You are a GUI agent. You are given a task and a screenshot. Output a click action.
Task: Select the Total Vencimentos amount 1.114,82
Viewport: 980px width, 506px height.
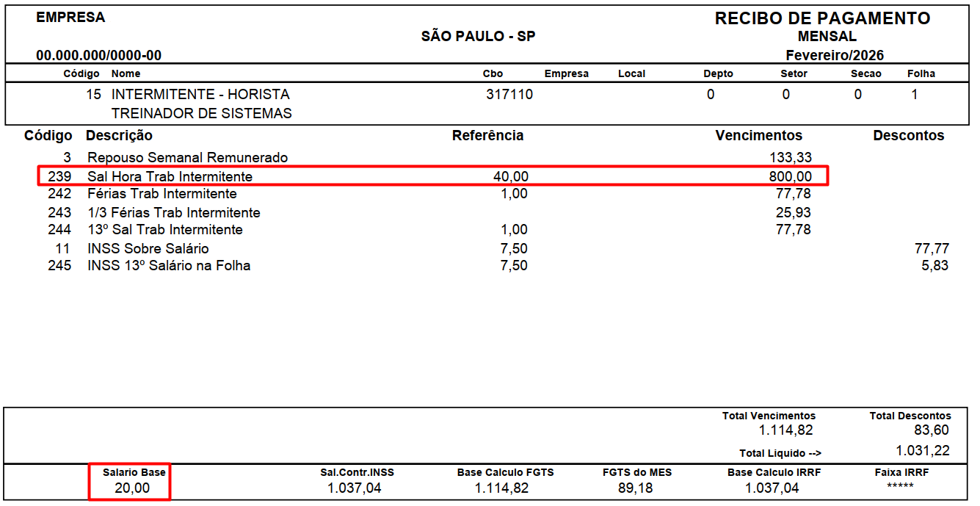click(786, 430)
